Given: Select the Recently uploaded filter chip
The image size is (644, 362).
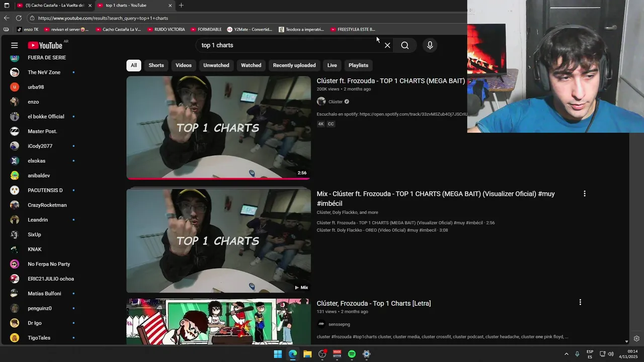Looking at the screenshot, I should pyautogui.click(x=294, y=65).
